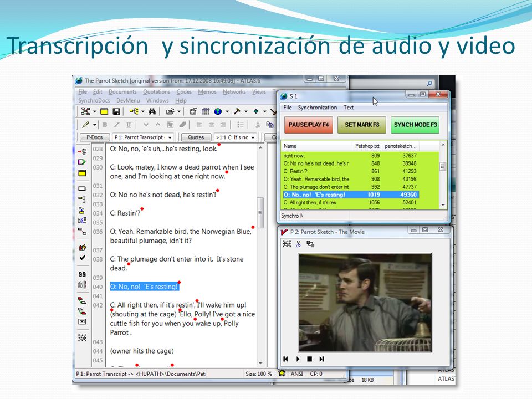
Task: Click the empty rectangle icon in left sidebar
Action: [82, 188]
